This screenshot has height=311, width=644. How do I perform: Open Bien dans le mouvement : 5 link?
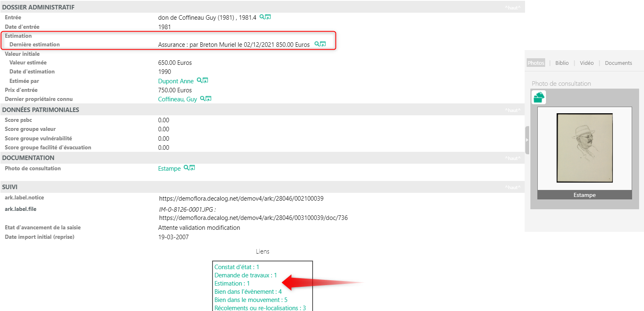[251, 300]
